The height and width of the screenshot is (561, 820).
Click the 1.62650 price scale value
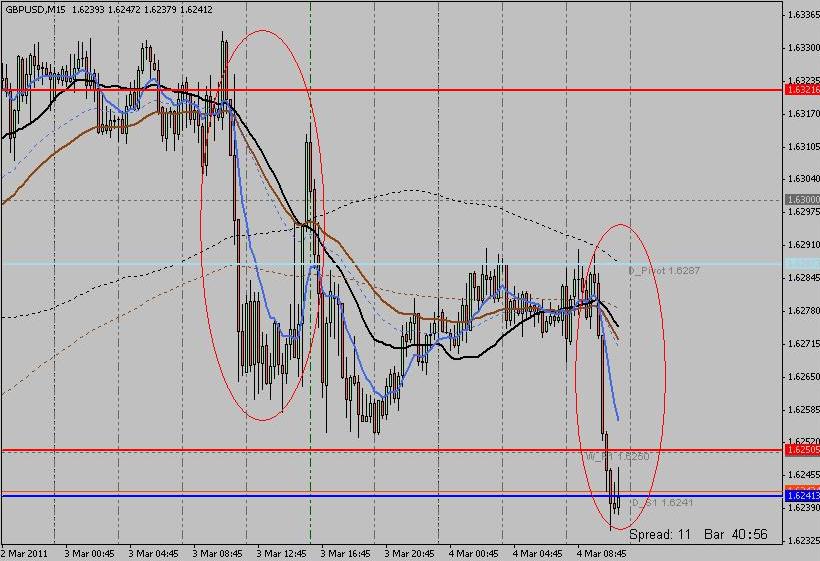803,376
